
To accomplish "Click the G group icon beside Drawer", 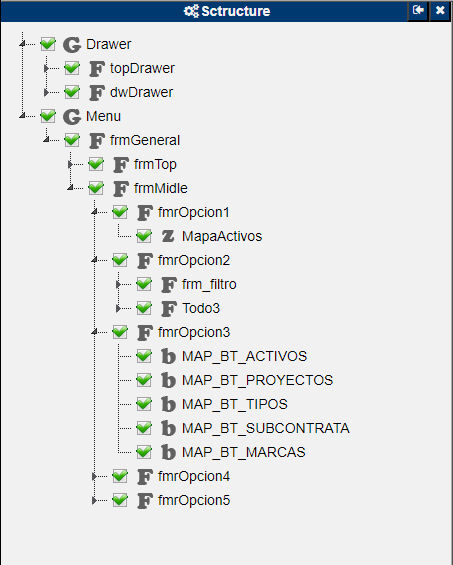I will (72, 45).
